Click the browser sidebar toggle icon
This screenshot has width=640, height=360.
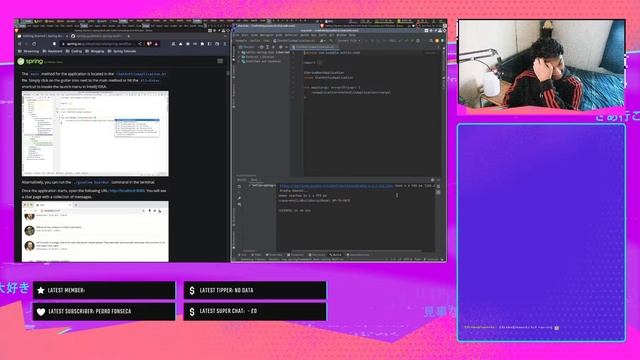pyautogui.click(x=209, y=44)
